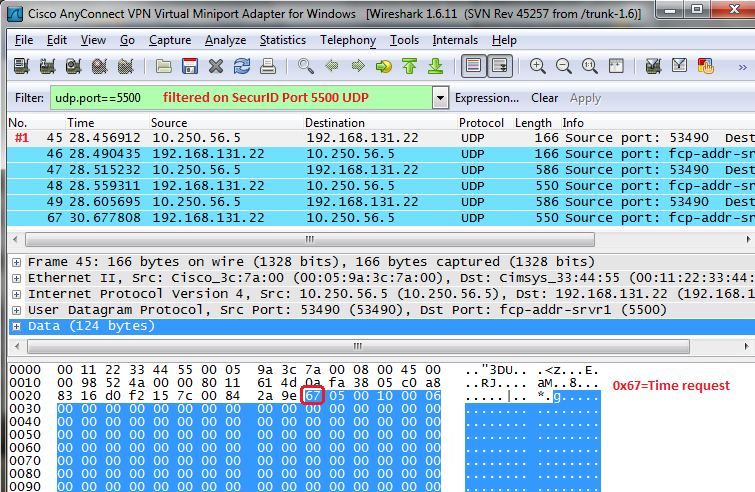Viewport: 755px width, 492px height.
Task: Toggle packet list colorization
Action: pos(473,66)
